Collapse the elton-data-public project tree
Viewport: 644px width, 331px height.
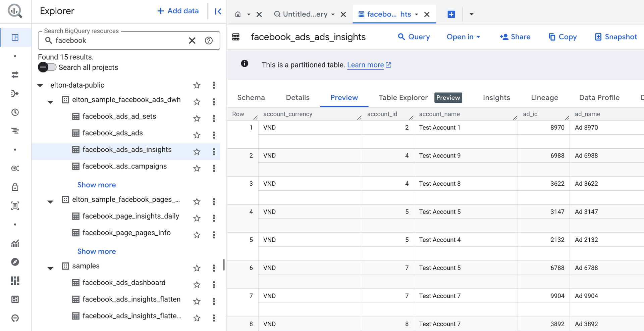[40, 86]
